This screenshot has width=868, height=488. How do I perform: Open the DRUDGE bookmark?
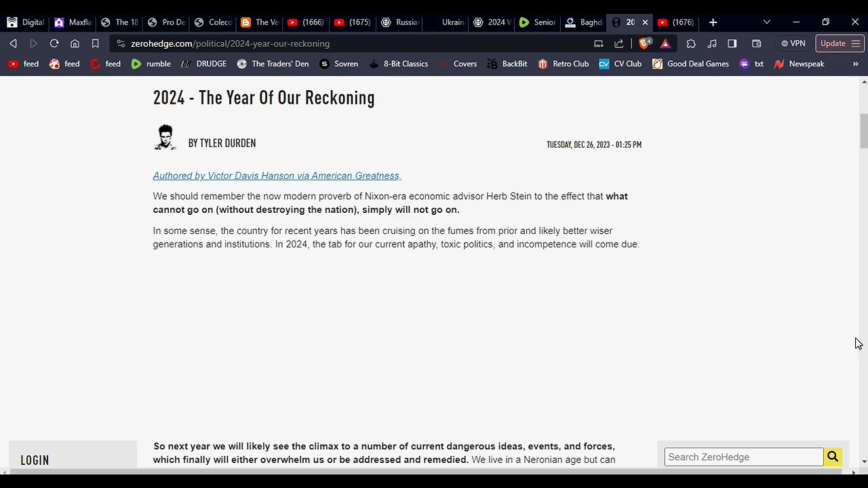coord(203,64)
